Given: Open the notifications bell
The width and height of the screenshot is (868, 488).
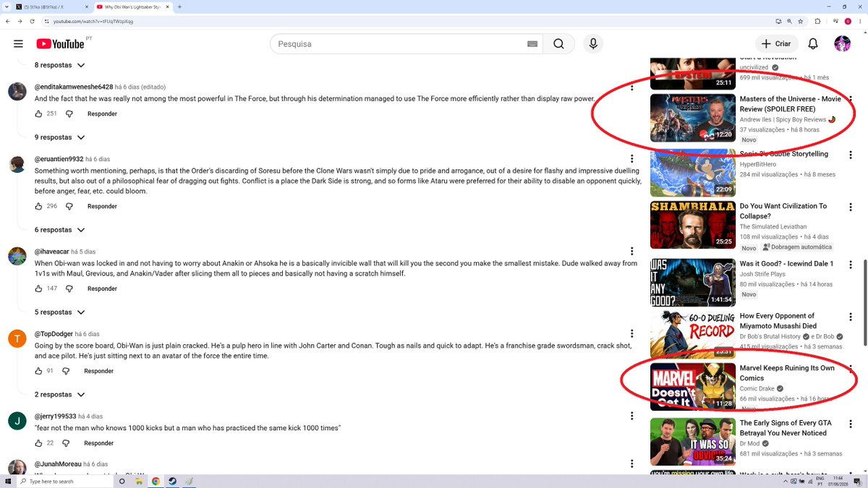Looking at the screenshot, I should pos(813,44).
